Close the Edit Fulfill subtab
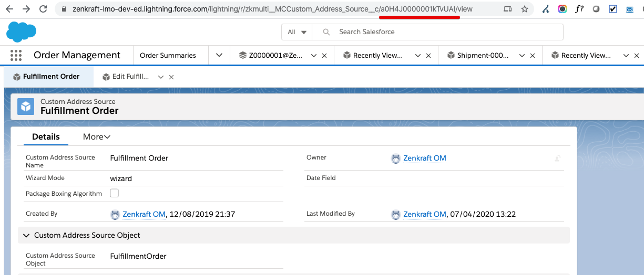 (x=171, y=77)
